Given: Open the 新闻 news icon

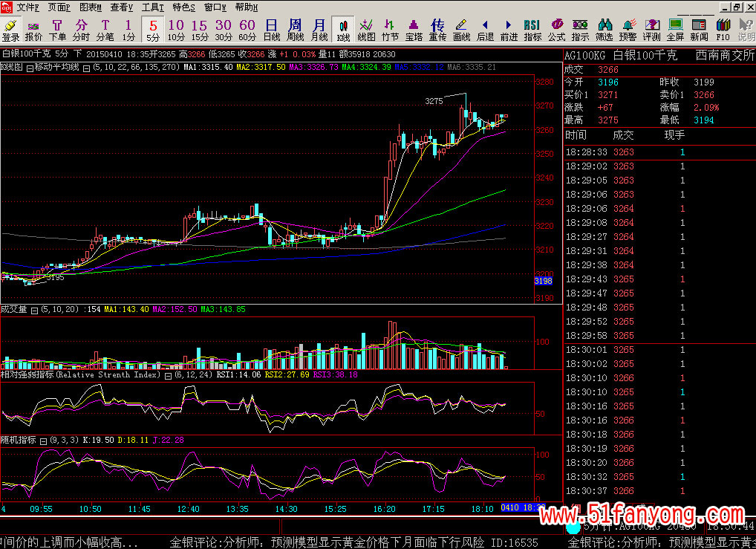Looking at the screenshot, I should tap(699, 30).
